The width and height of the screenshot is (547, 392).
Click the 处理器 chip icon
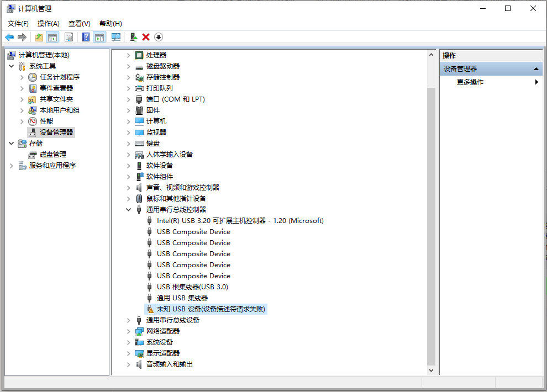[x=139, y=55]
